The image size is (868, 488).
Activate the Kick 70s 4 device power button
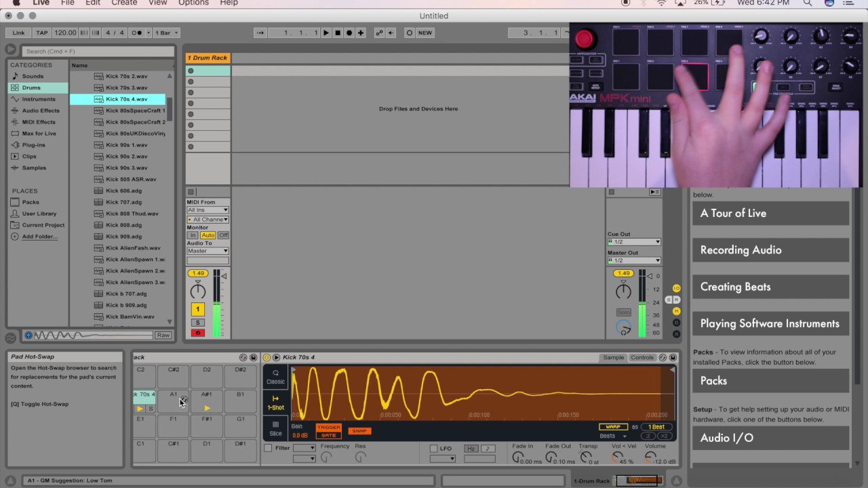(267, 357)
